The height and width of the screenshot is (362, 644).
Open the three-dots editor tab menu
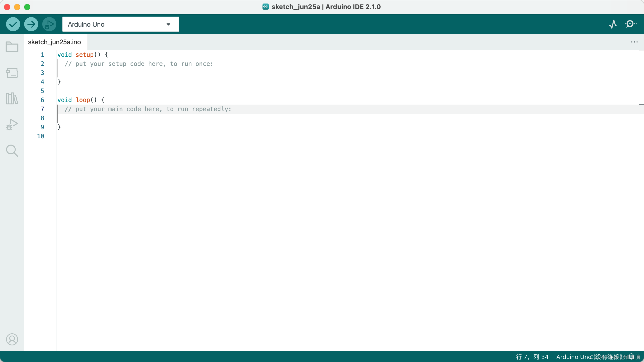tap(634, 42)
